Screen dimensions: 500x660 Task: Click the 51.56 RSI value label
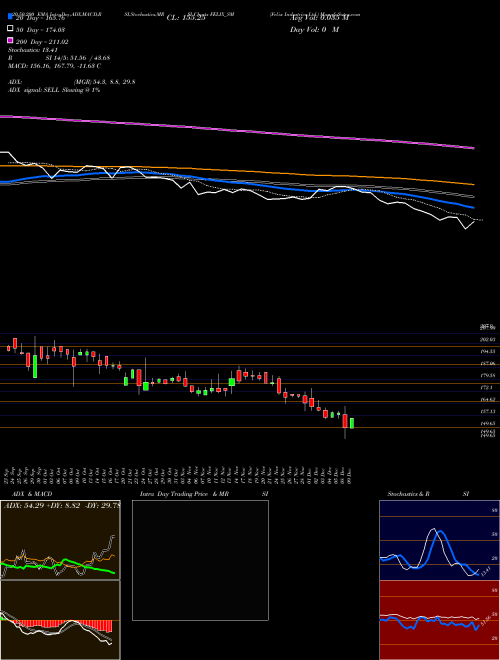click(x=485, y=621)
